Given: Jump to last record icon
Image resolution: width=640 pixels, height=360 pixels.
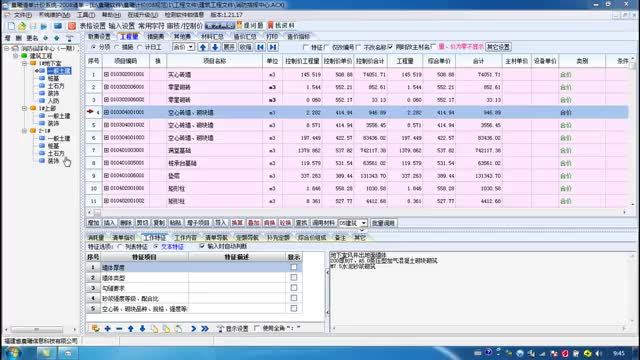Looking at the screenshot, I should pos(273,47).
